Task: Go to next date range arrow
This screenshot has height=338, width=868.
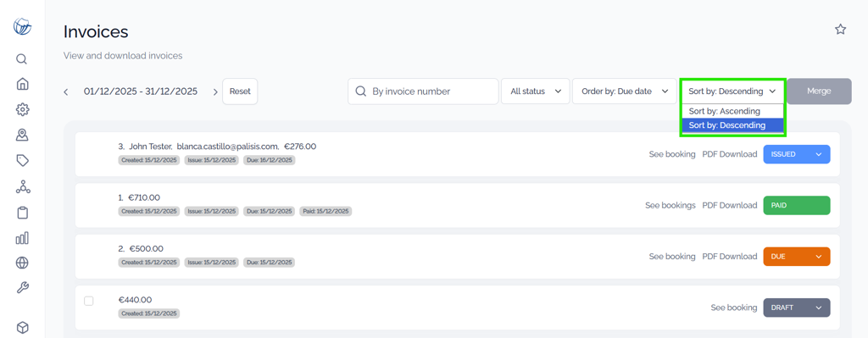Action: pos(215,91)
